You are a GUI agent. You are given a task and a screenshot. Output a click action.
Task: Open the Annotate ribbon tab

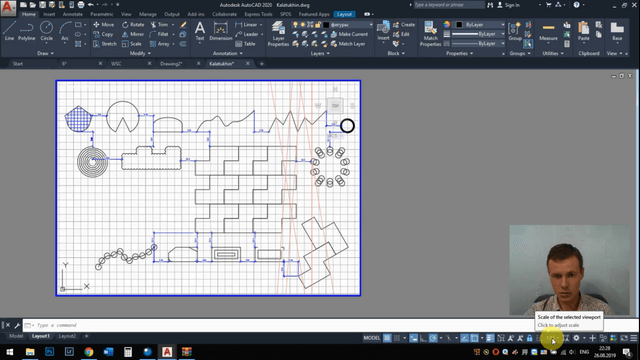pyautogui.click(x=73, y=14)
